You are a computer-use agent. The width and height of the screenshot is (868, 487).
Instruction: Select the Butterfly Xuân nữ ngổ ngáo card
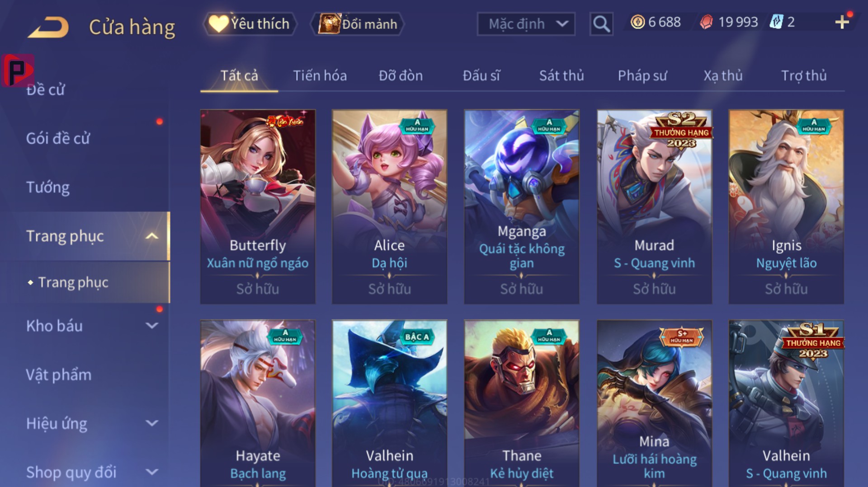tap(258, 207)
